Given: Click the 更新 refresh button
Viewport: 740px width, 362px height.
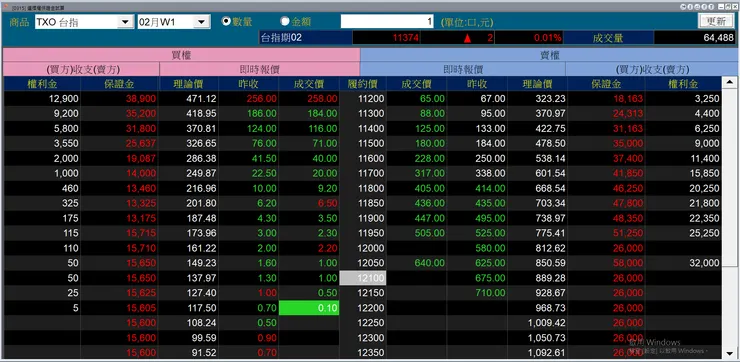Looking at the screenshot, I should click(716, 21).
